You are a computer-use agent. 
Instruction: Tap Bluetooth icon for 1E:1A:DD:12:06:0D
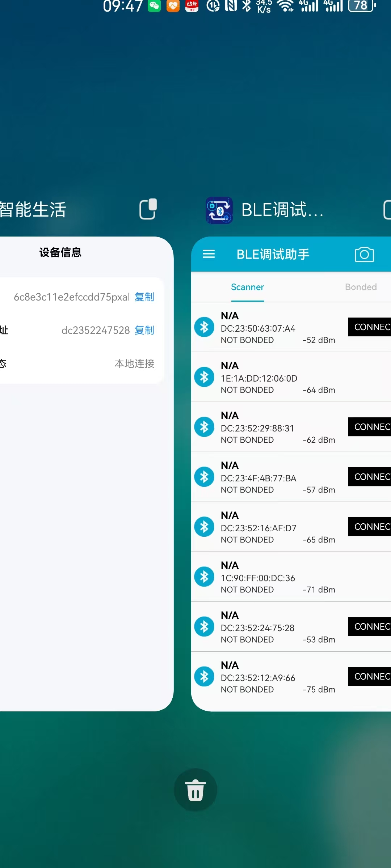tap(204, 377)
